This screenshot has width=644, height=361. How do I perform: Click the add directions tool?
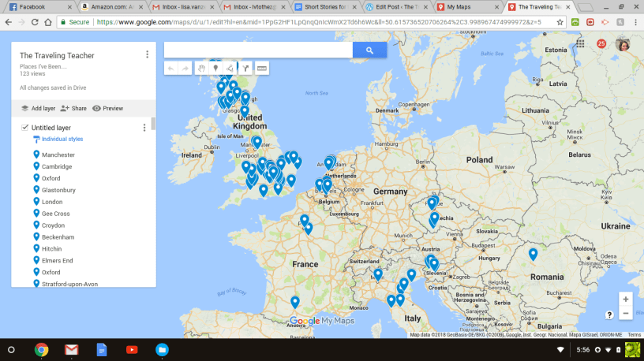246,69
